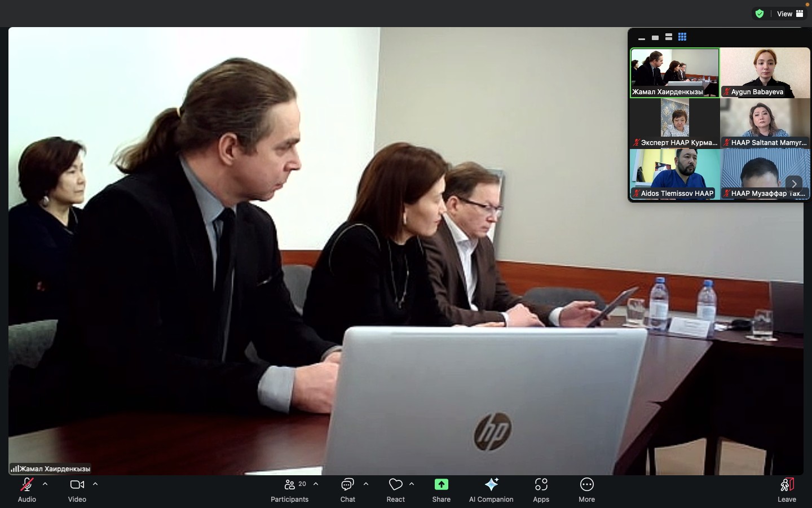Image resolution: width=812 pixels, height=508 pixels.
Task: Expand audio options arrow next to Audio
Action: (x=45, y=484)
